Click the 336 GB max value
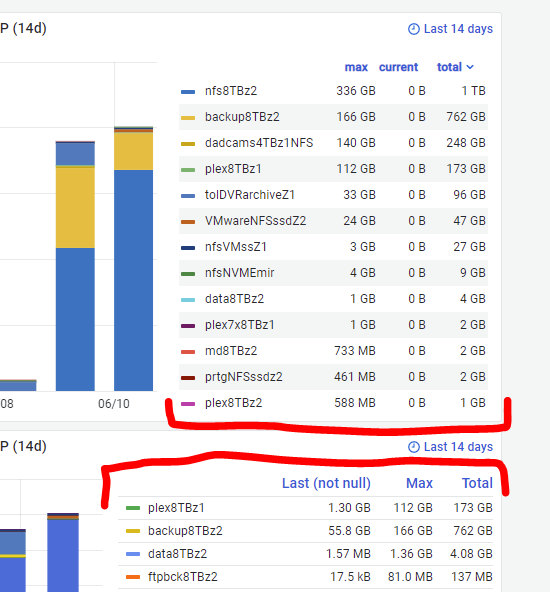The width and height of the screenshot is (550, 592). point(356,91)
